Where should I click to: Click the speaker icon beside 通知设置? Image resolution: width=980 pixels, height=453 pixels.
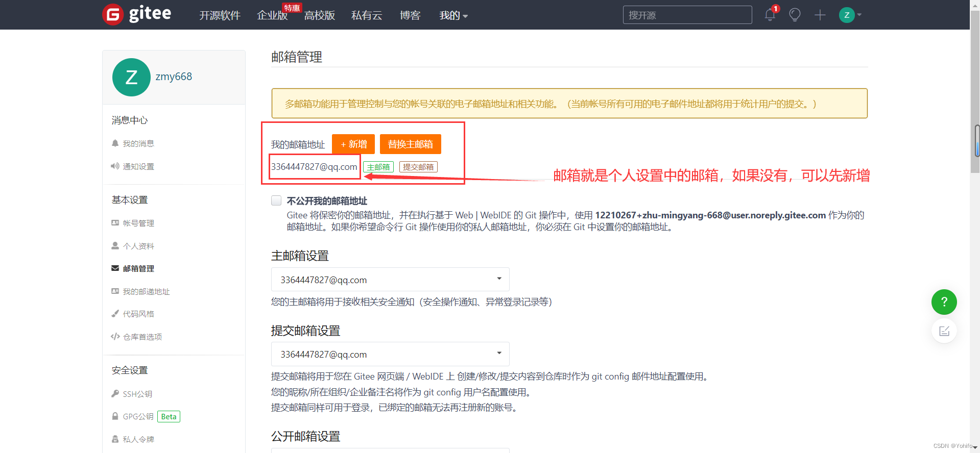pyautogui.click(x=115, y=166)
